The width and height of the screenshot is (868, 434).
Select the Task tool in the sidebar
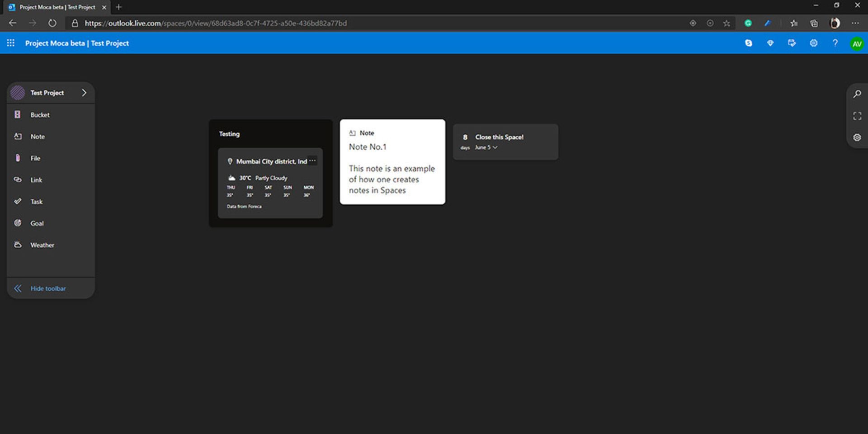(36, 201)
